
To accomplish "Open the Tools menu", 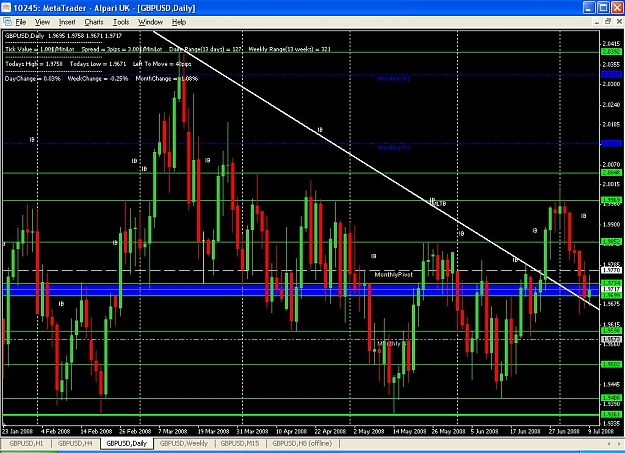I will tap(121, 22).
